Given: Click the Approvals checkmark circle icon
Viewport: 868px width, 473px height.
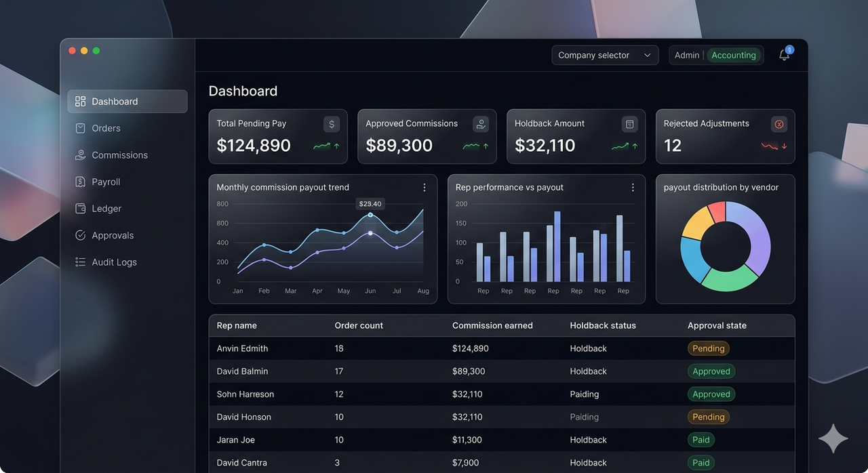Looking at the screenshot, I should 80,235.
